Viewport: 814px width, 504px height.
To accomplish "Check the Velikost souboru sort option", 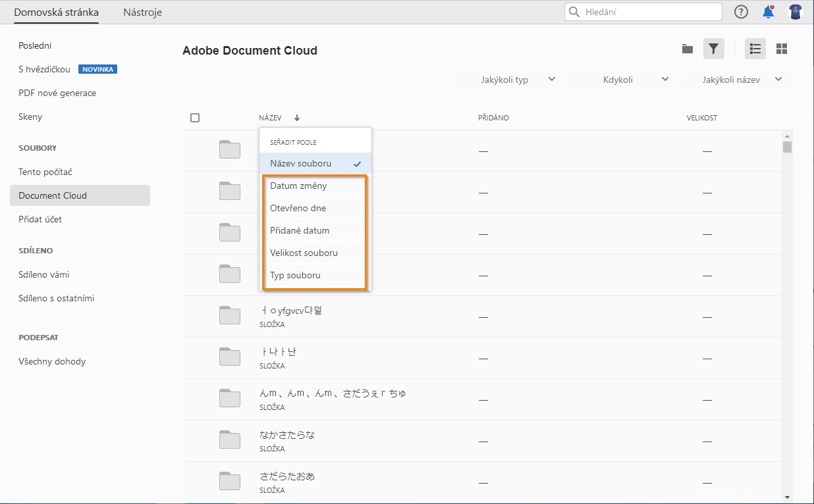I will (x=304, y=253).
